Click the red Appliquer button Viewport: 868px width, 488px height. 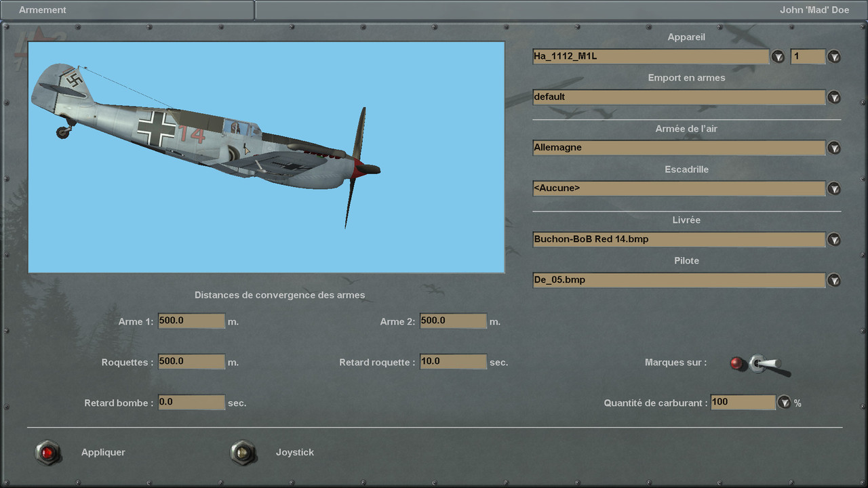(x=47, y=452)
